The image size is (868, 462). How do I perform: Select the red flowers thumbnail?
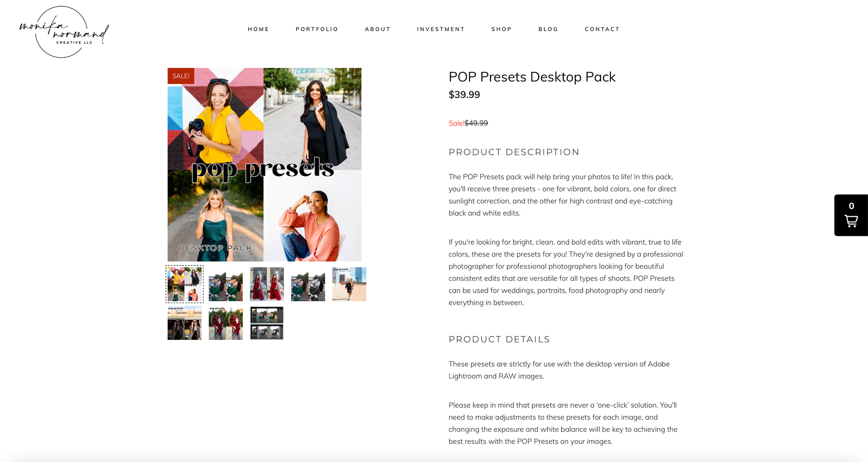[x=226, y=323]
